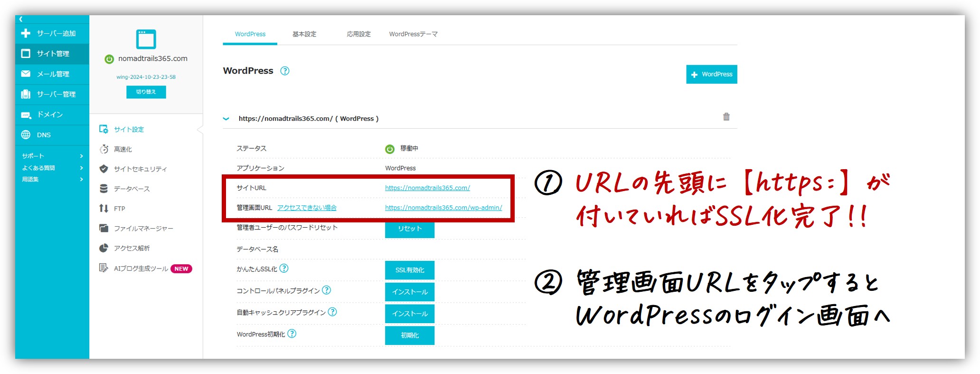Viewport: 980px width, 374px height.
Task: Click the SSL有効化 button
Action: pyautogui.click(x=410, y=270)
